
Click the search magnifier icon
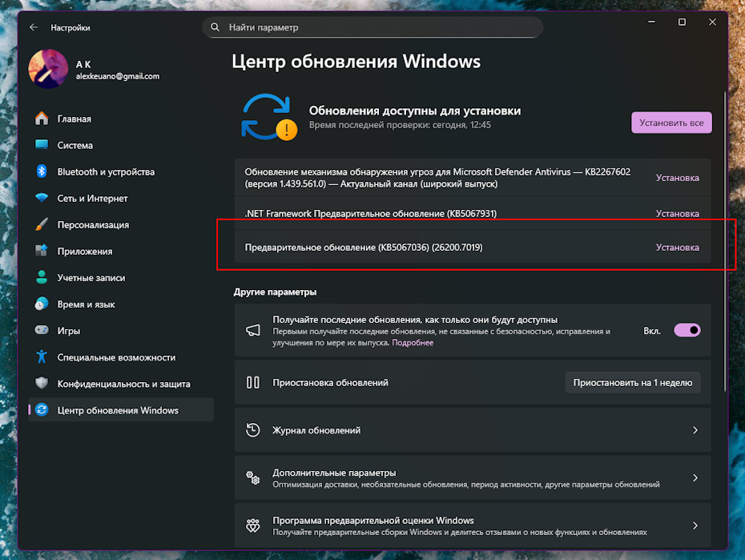[215, 27]
